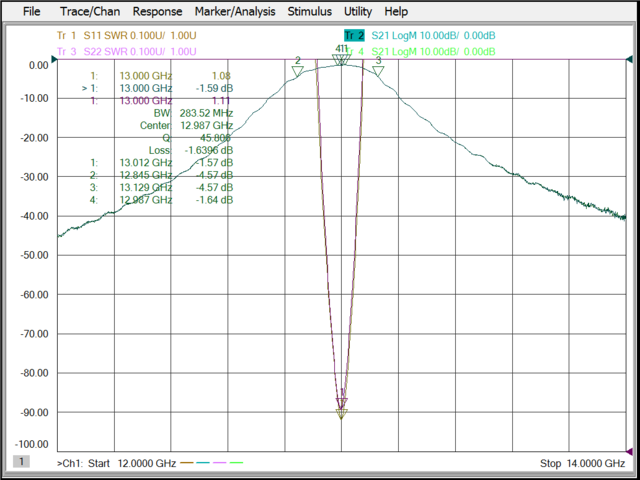The height and width of the screenshot is (480, 640).
Task: Select trace Tr 3 S22 SWR label
Action: pyautogui.click(x=127, y=52)
